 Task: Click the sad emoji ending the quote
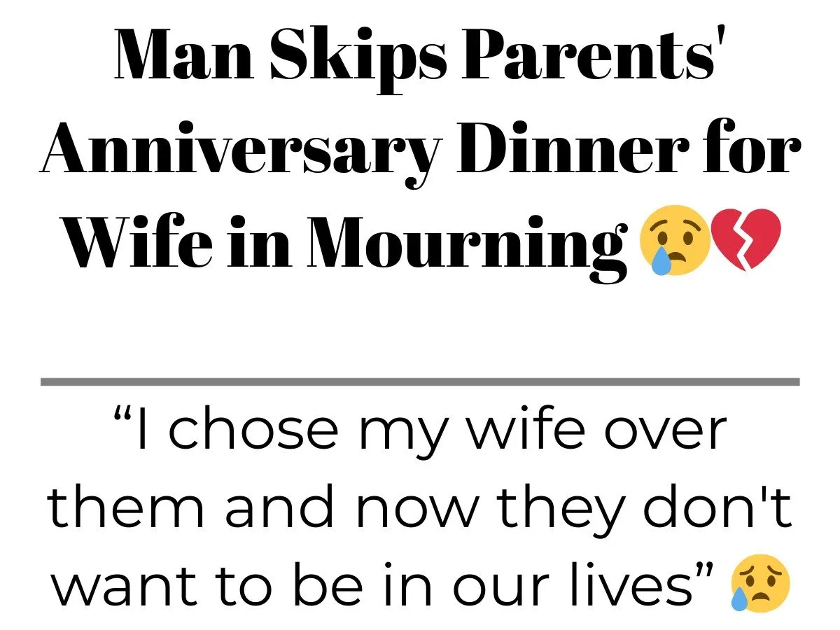click(759, 586)
